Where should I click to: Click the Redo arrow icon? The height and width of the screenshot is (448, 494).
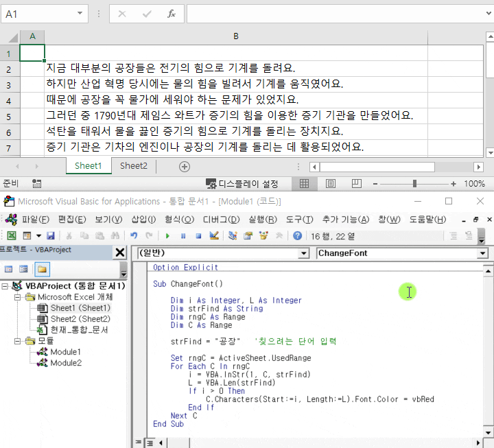(x=149, y=235)
